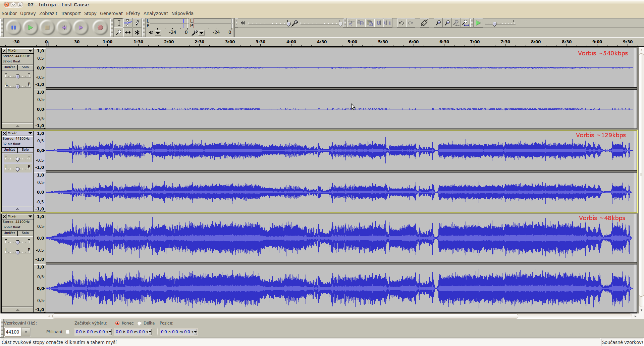Screen dimensions: 644x346
Task: Click Fit Project in window icon
Action: (465, 23)
